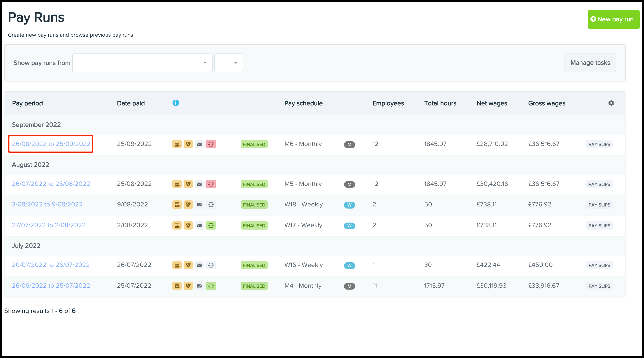Click red sync icon in September M6 row
The width and height of the screenshot is (644, 358).
click(211, 144)
